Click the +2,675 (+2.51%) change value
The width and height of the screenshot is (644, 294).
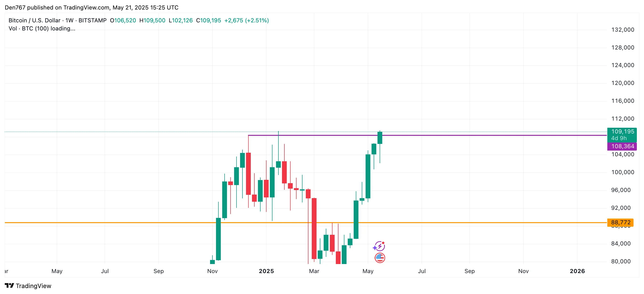[x=246, y=20]
